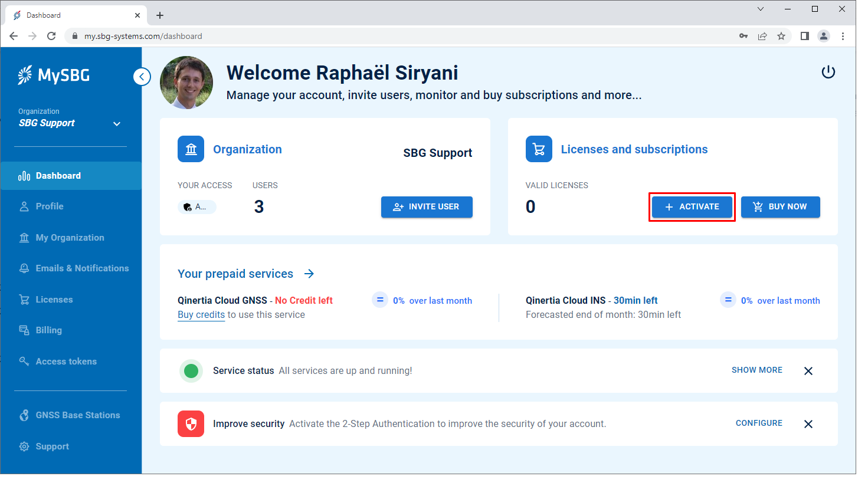The image size is (868, 486).
Task: Click the Invite User button
Action: pyautogui.click(x=427, y=207)
